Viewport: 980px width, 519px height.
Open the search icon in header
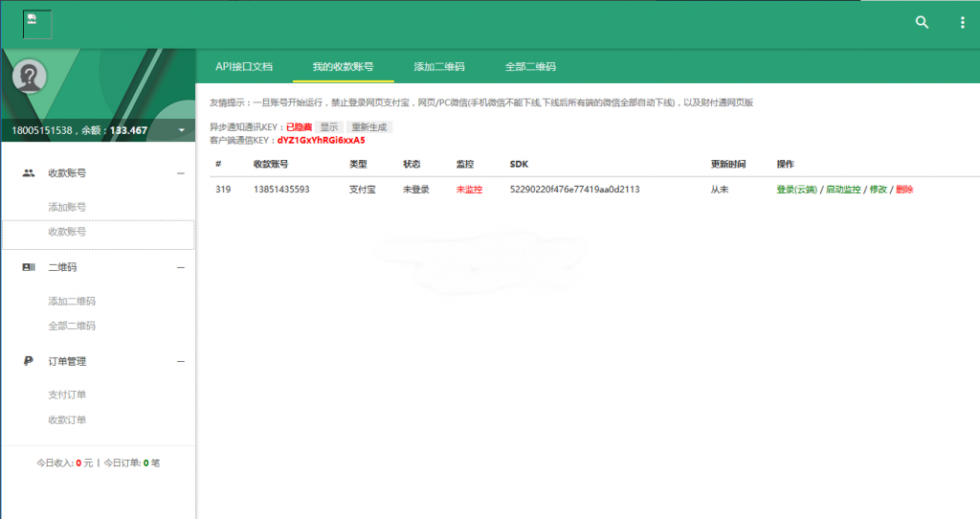pos(922,23)
